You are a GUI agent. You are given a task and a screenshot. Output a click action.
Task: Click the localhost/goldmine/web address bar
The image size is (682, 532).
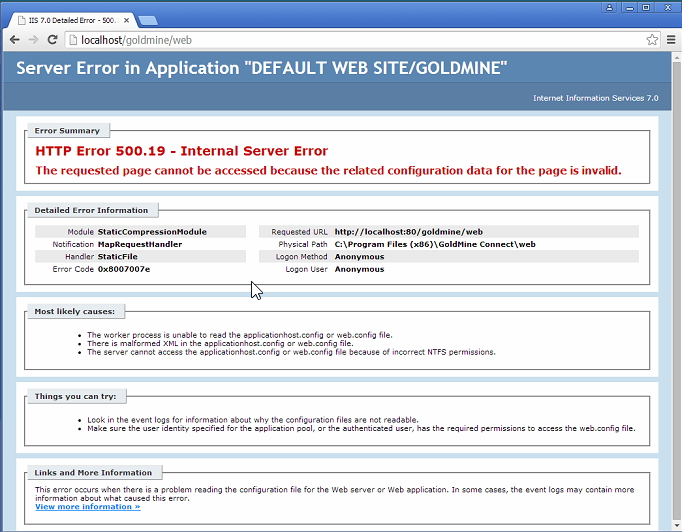click(x=350, y=40)
